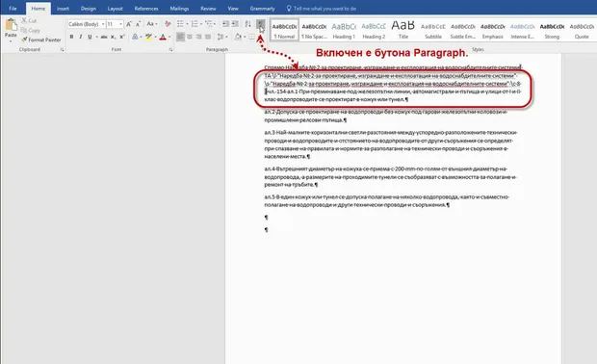Toggle strikethrough formatting
597x364 pixels.
pyautogui.click(x=104, y=37)
